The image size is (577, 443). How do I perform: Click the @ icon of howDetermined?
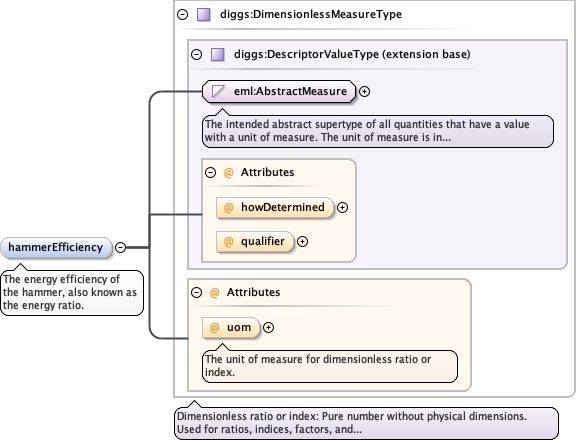(x=229, y=208)
